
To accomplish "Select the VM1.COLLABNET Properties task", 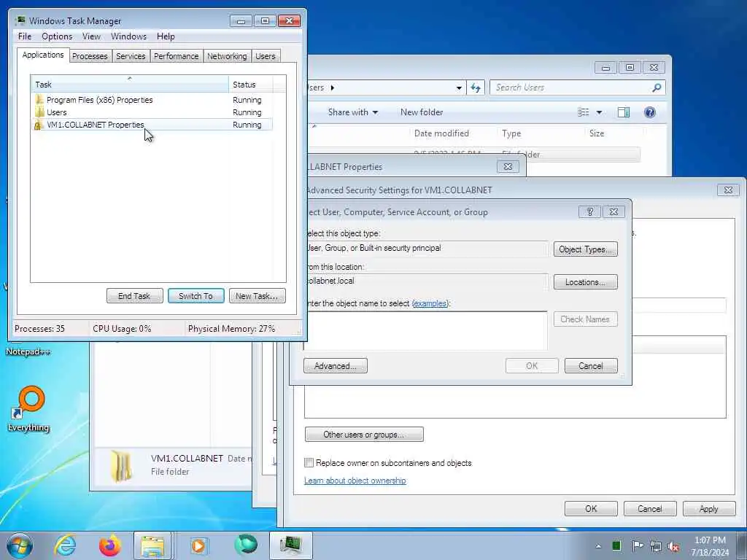I will [x=152, y=125].
